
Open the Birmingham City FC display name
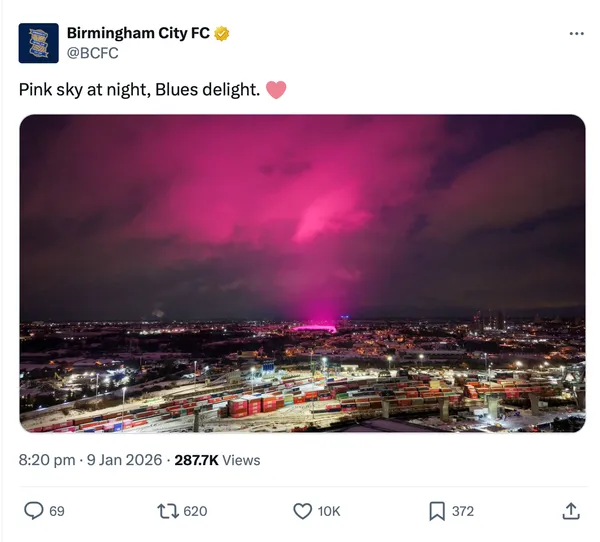(138, 33)
